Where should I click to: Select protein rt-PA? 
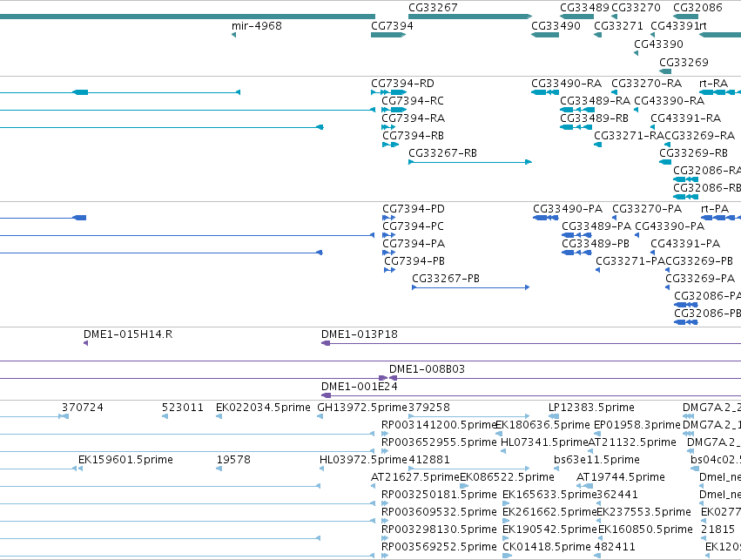(721, 218)
